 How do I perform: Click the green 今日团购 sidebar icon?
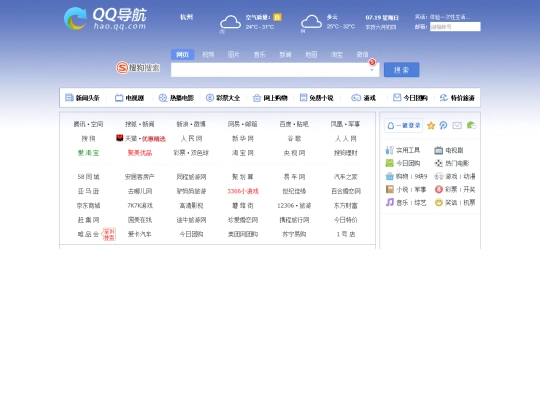click(x=390, y=163)
